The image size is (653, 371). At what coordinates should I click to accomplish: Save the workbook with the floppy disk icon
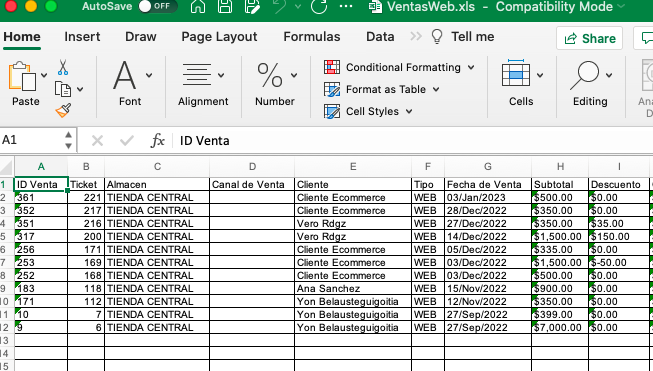pyautogui.click(x=225, y=6)
